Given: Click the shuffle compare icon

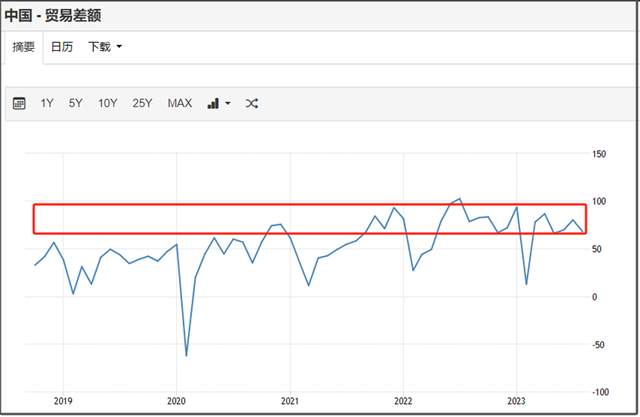Looking at the screenshot, I should 252,103.
